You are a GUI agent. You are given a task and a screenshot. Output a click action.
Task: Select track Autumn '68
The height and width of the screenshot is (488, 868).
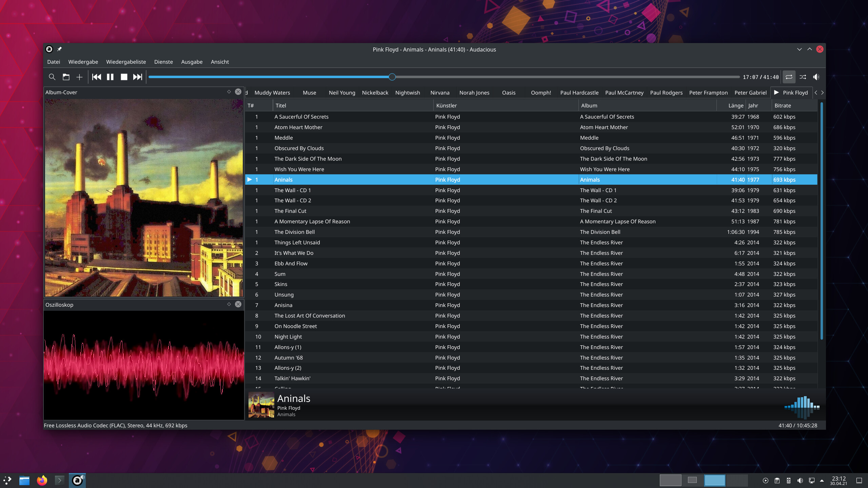pyautogui.click(x=531, y=358)
